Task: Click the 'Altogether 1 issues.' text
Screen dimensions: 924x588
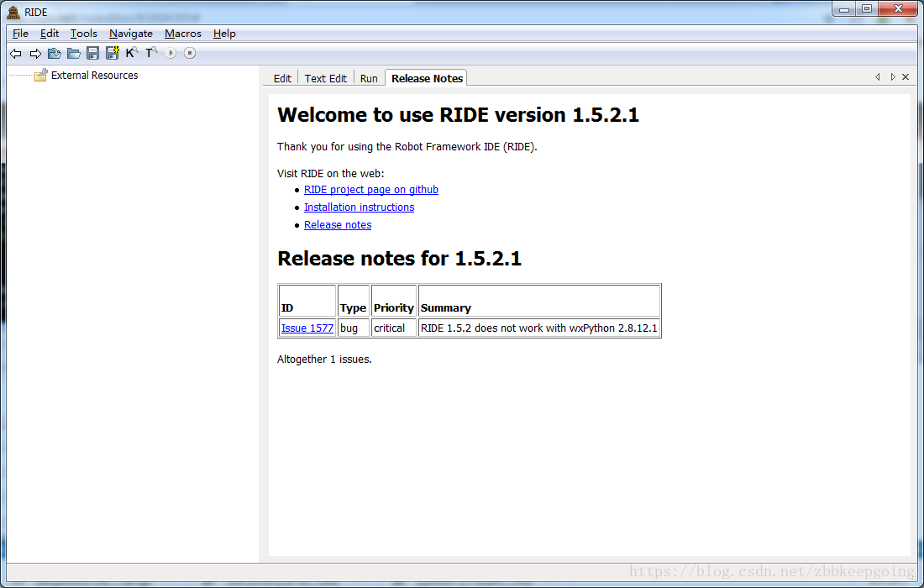Action: 325,360
